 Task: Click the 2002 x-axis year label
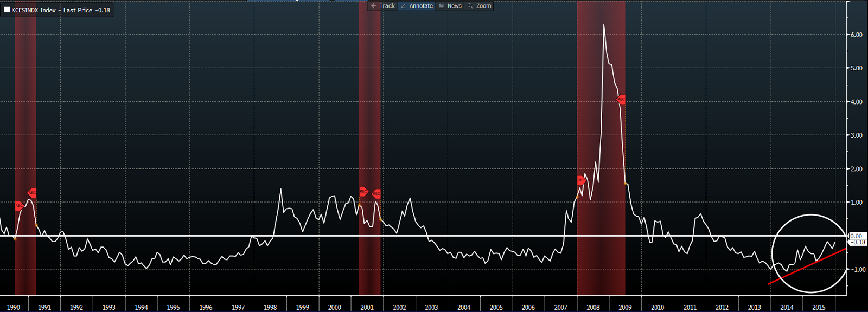tap(399, 307)
